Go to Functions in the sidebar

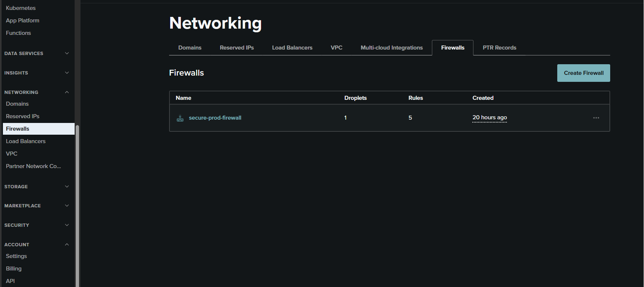18,33
